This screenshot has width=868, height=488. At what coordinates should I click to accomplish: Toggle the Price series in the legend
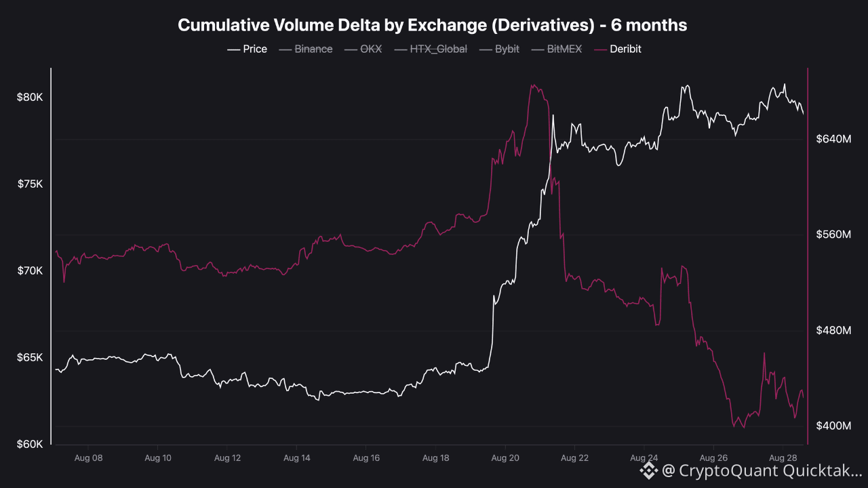click(247, 49)
